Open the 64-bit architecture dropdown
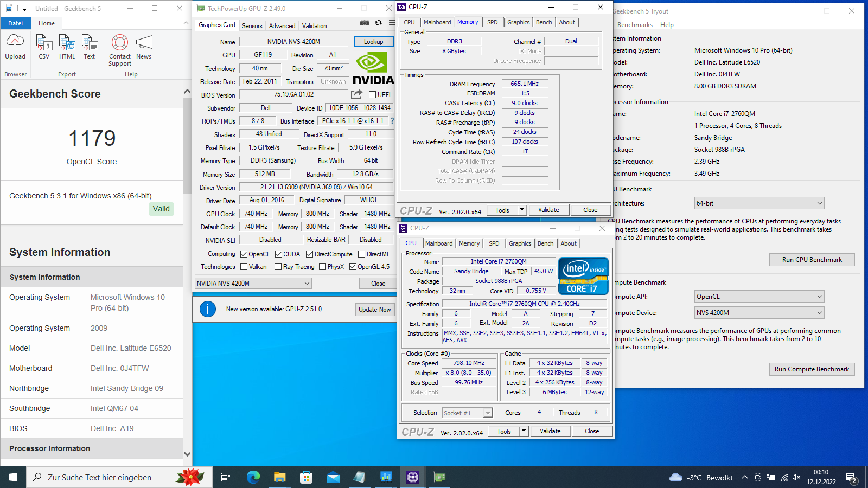 coord(759,203)
